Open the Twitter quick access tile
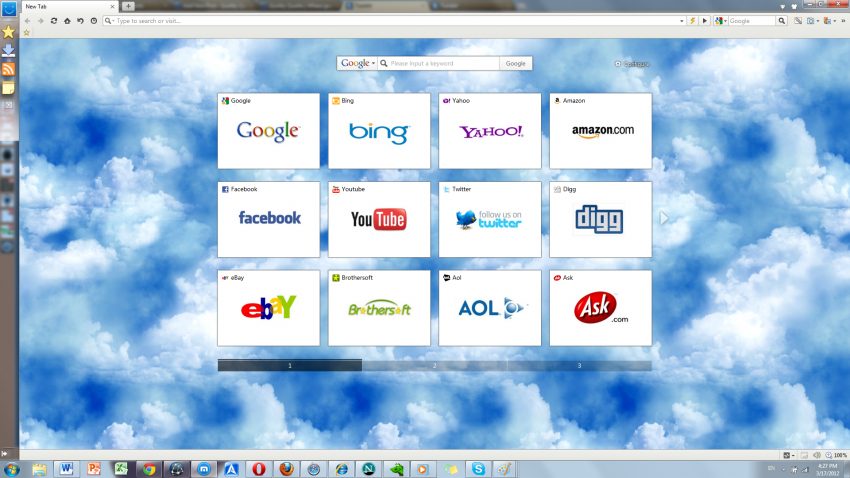This screenshot has width=850, height=478. (x=490, y=219)
